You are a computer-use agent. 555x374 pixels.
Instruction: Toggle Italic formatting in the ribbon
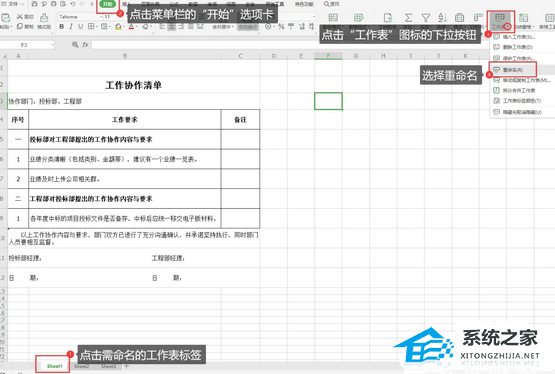pyautogui.click(x=71, y=27)
